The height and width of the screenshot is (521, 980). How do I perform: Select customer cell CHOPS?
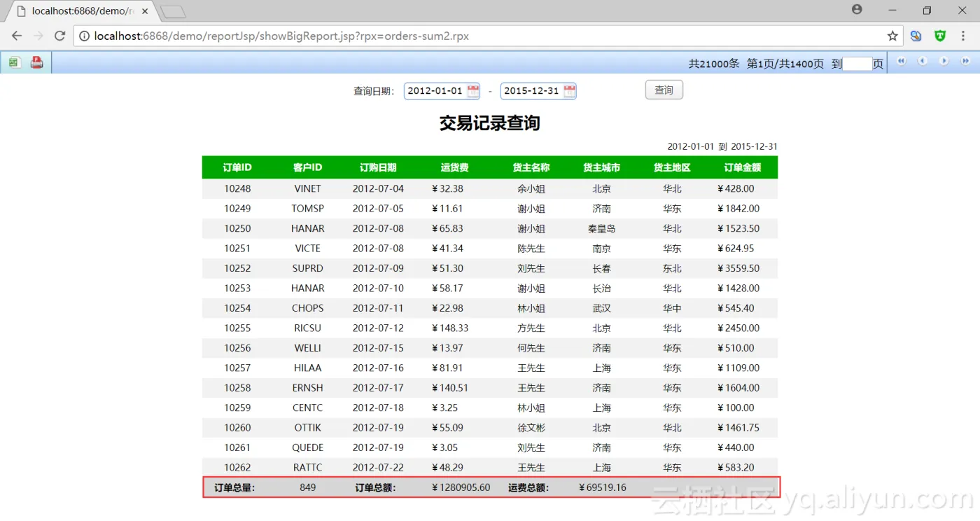307,308
